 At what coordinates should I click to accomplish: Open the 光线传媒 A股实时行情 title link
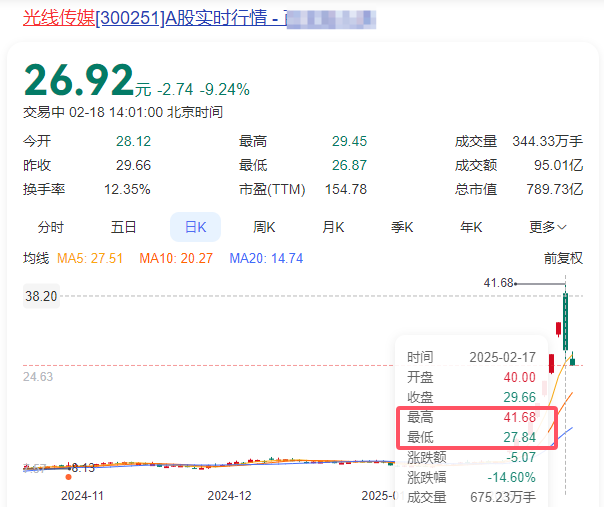coord(199,18)
